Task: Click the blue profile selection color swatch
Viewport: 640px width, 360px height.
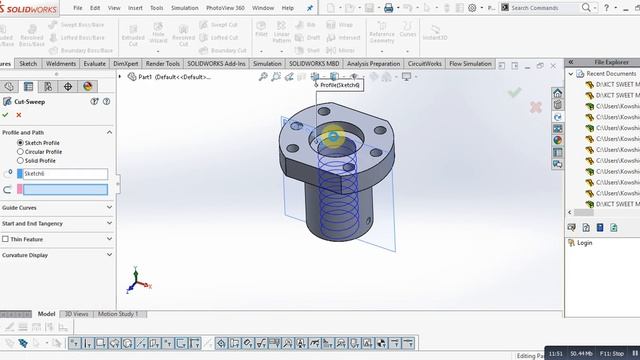Action: click(20, 173)
